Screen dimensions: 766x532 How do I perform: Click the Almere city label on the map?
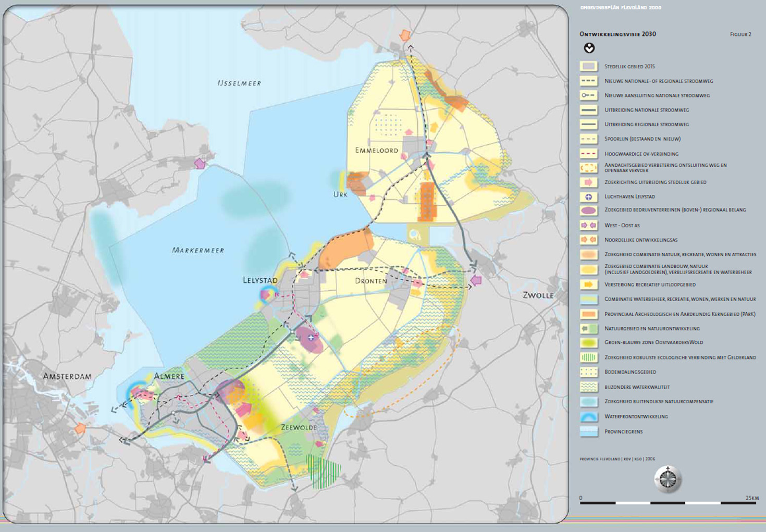click(x=169, y=376)
